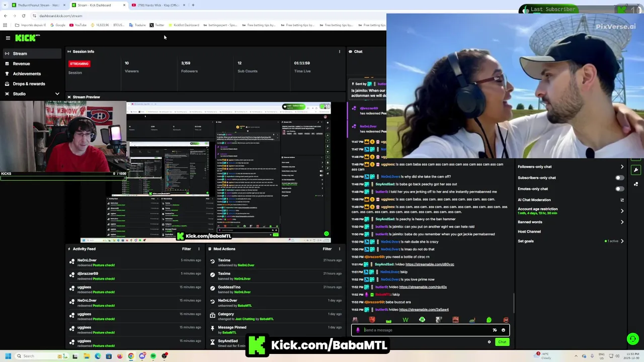
Task: Open the browser tab search dropdown
Action: point(5,5)
